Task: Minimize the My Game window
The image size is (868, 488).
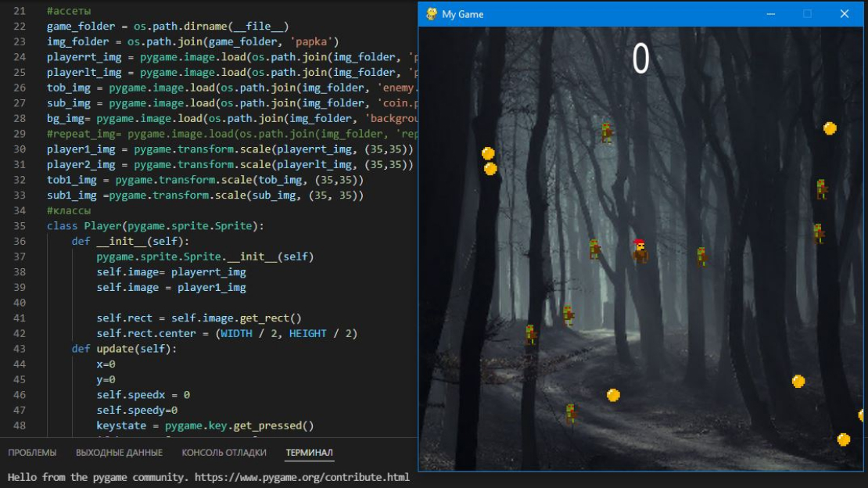Action: click(771, 14)
